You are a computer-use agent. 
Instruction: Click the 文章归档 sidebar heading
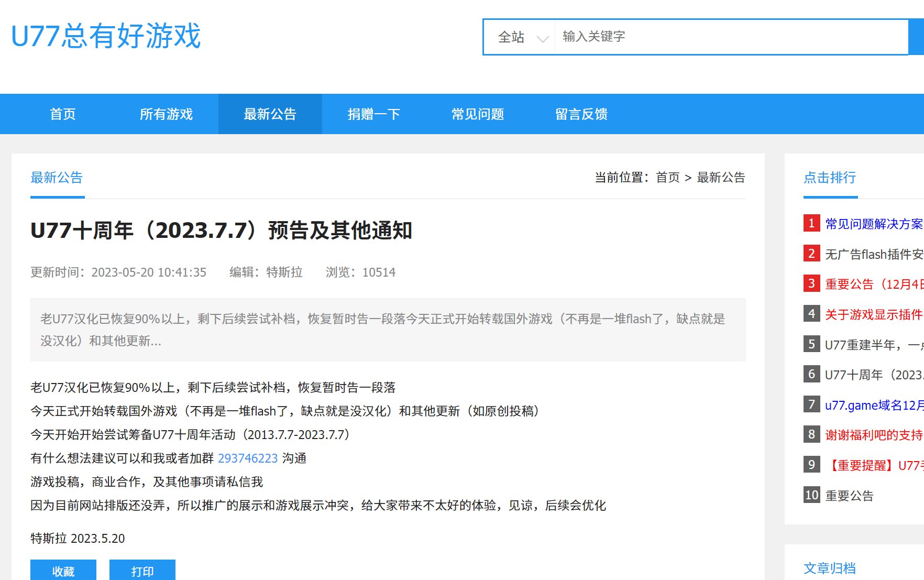click(830, 568)
